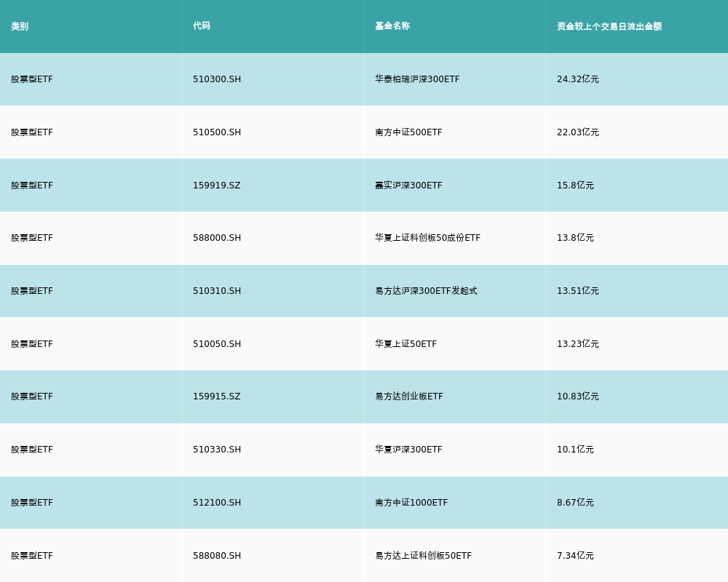The height and width of the screenshot is (582, 728).
Task: Select outflow amount 10.83亿元
Action: click(577, 396)
